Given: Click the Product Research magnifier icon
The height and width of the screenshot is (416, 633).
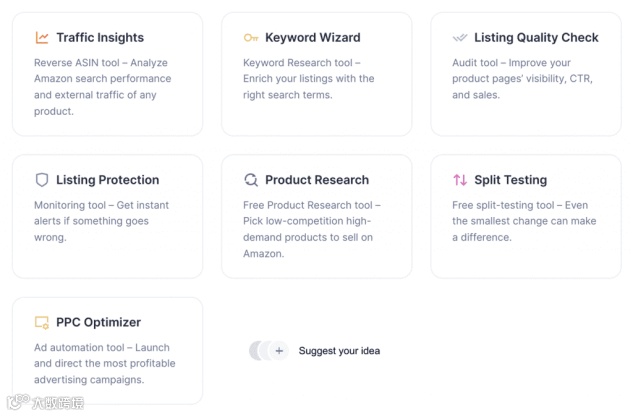Looking at the screenshot, I should [251, 180].
